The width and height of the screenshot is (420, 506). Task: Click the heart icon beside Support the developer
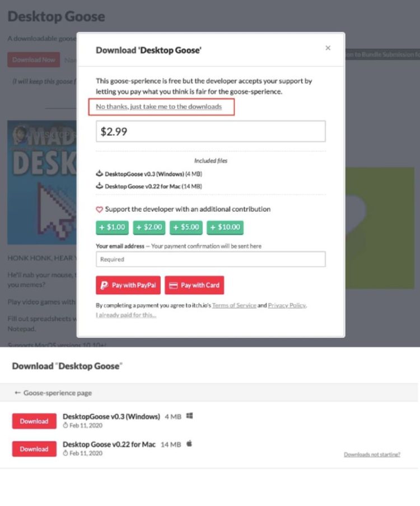coord(100,210)
